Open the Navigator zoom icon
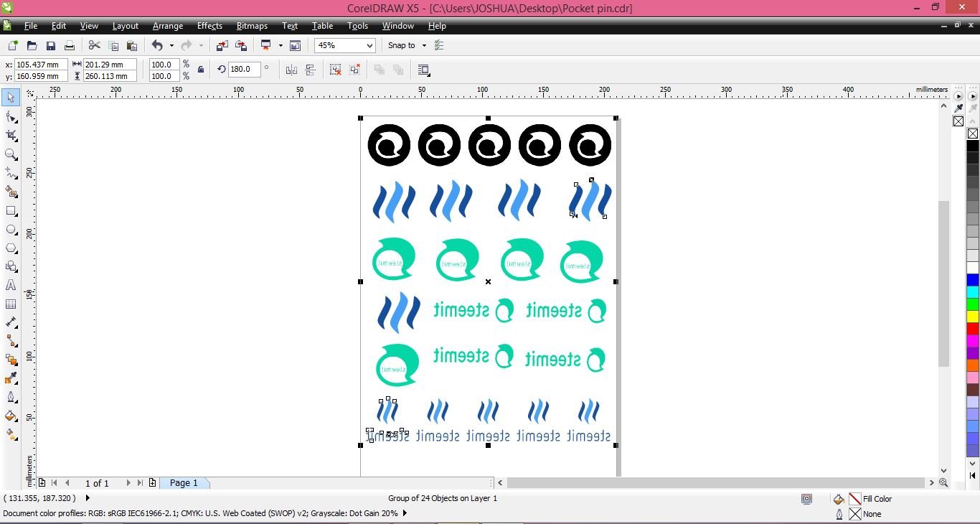This screenshot has height=524, width=980. coord(943,483)
